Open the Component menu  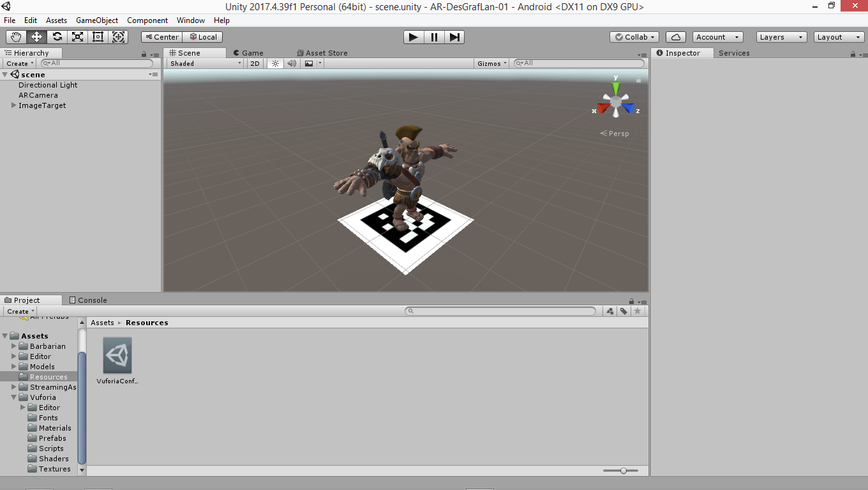(x=147, y=20)
